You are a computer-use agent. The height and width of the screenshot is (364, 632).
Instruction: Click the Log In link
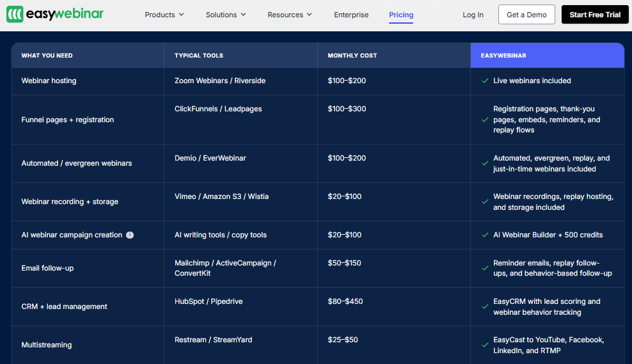[x=473, y=15]
